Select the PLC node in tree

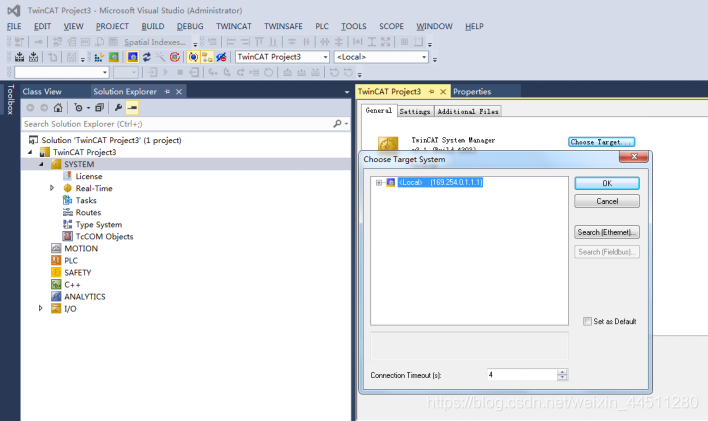click(x=71, y=261)
